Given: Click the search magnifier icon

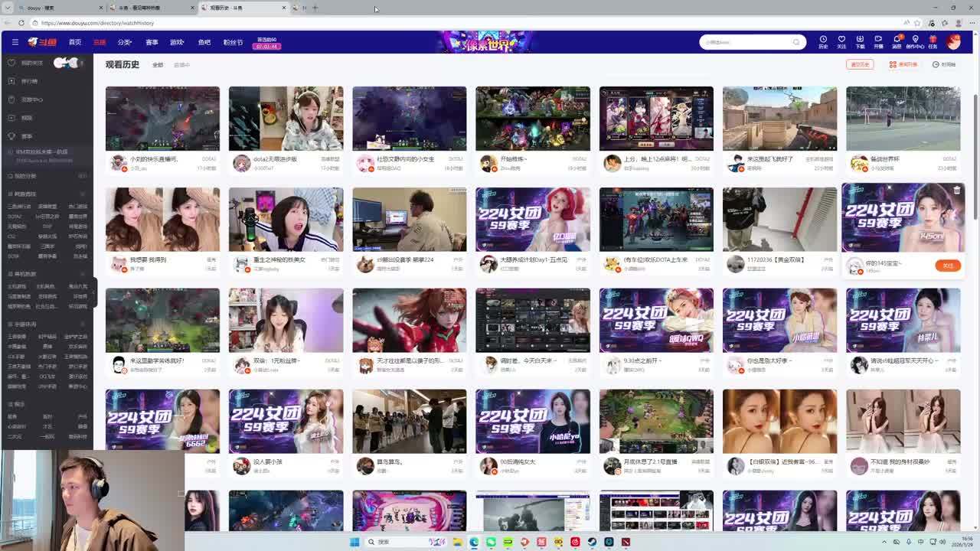Looking at the screenshot, I should pyautogui.click(x=797, y=42).
